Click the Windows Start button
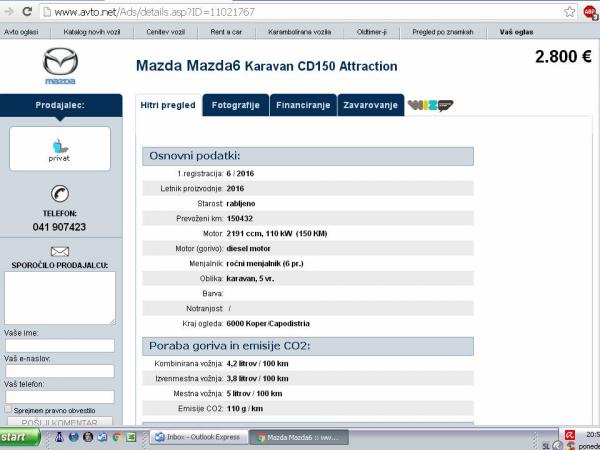 coord(20,437)
